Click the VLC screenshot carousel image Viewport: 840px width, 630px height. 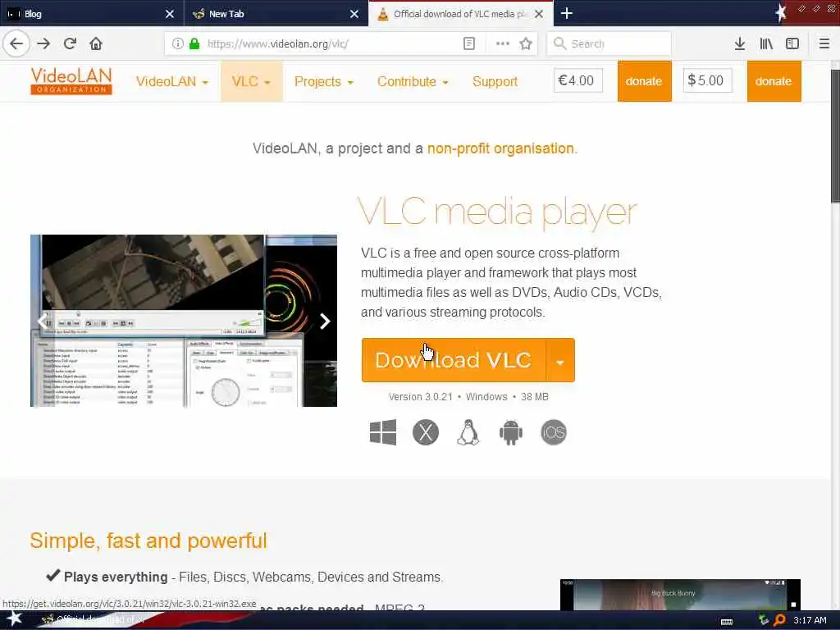pos(184,321)
